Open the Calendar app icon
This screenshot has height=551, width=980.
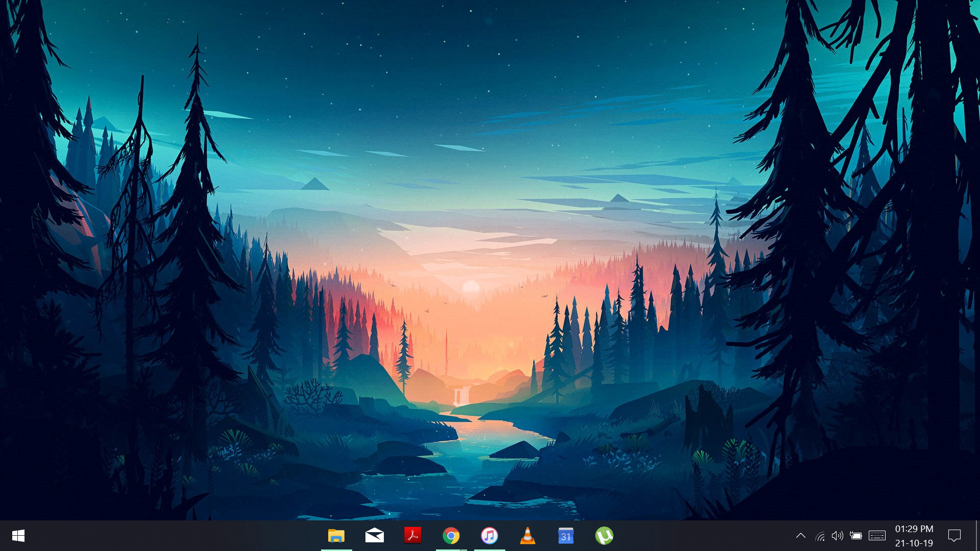(566, 536)
